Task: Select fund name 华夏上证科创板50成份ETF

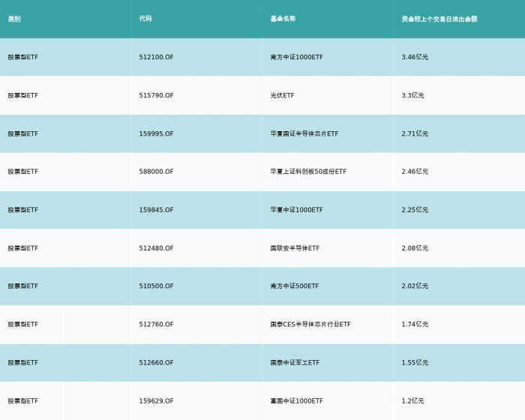Action: (308, 172)
